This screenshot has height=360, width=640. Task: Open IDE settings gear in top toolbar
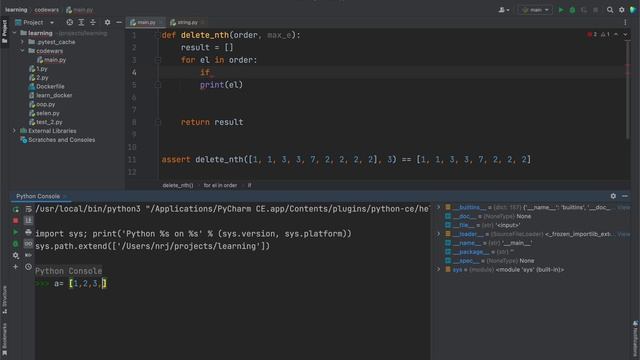pos(622,10)
